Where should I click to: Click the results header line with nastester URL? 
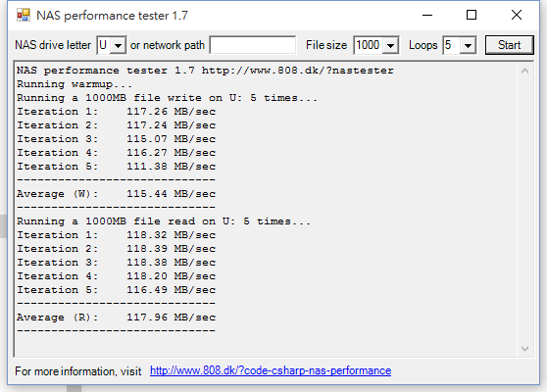(x=205, y=71)
